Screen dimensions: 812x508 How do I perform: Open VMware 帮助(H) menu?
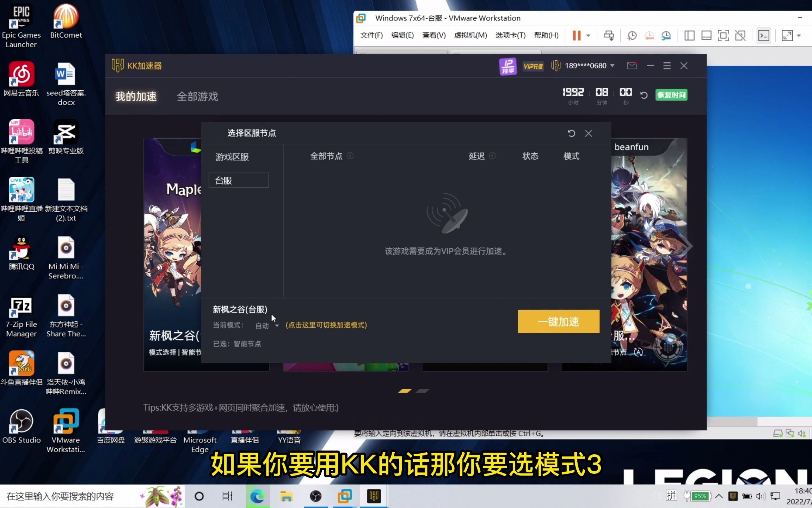coord(546,35)
